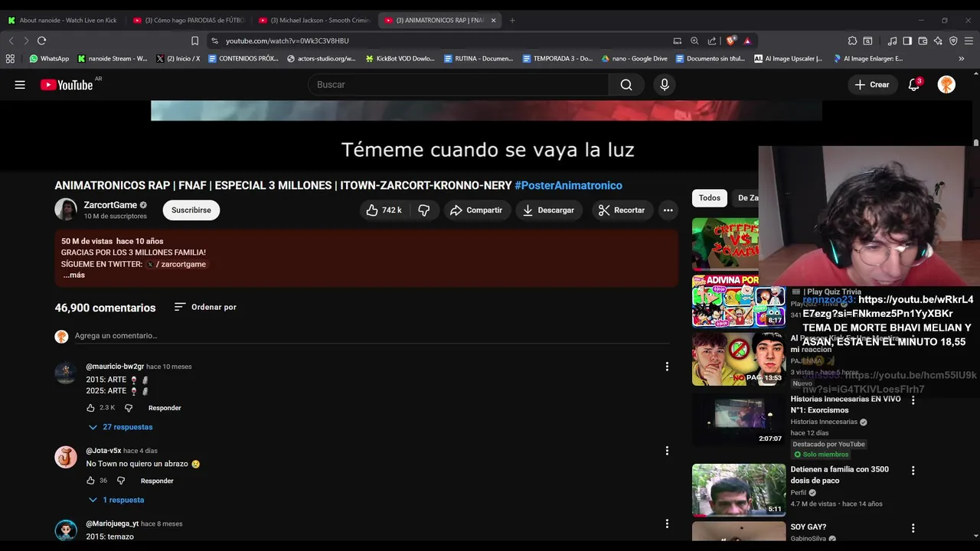The width and height of the screenshot is (980, 551).
Task: Open nano - Google Drive bookmark
Action: click(634, 58)
